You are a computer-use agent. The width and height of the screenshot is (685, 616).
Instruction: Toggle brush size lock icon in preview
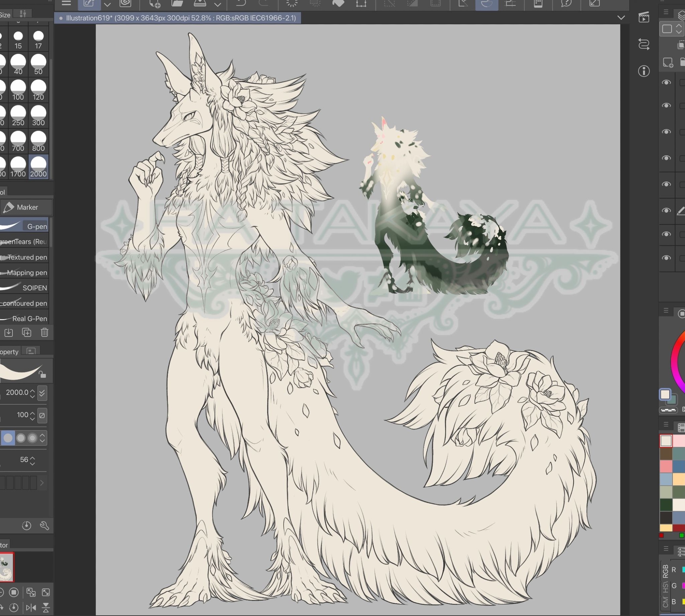coord(42,374)
